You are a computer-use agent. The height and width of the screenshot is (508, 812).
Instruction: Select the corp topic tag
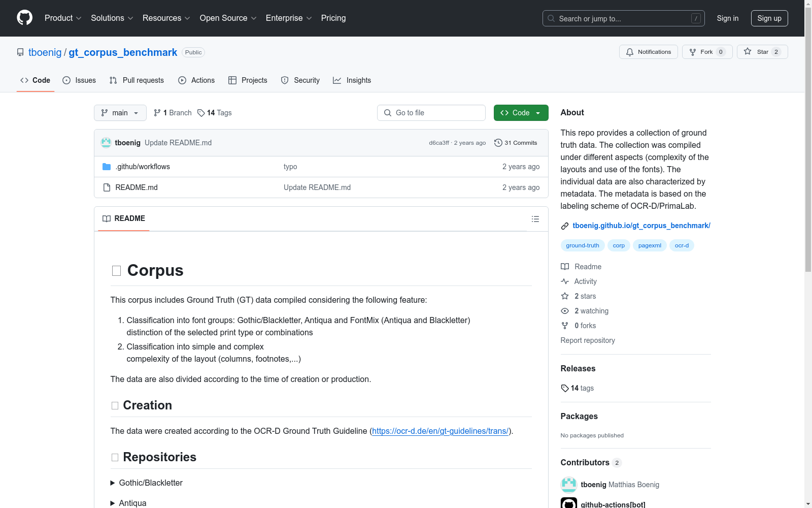click(x=619, y=245)
